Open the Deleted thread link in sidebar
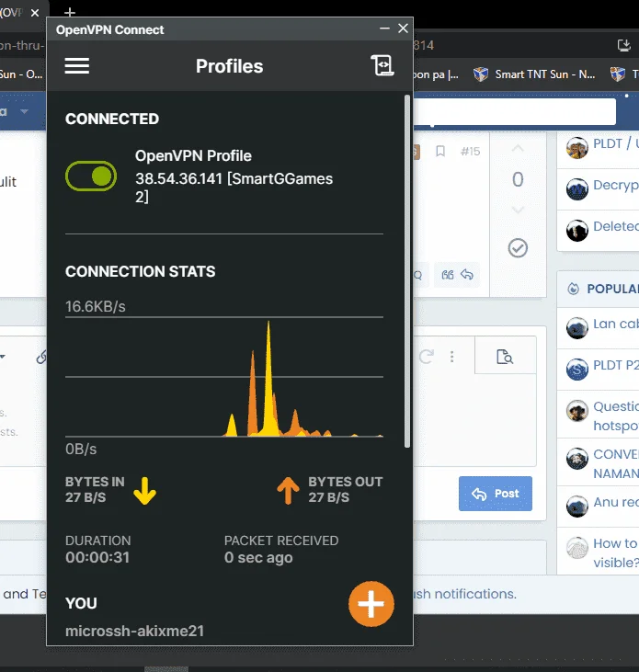This screenshot has width=639, height=672. coord(616,226)
